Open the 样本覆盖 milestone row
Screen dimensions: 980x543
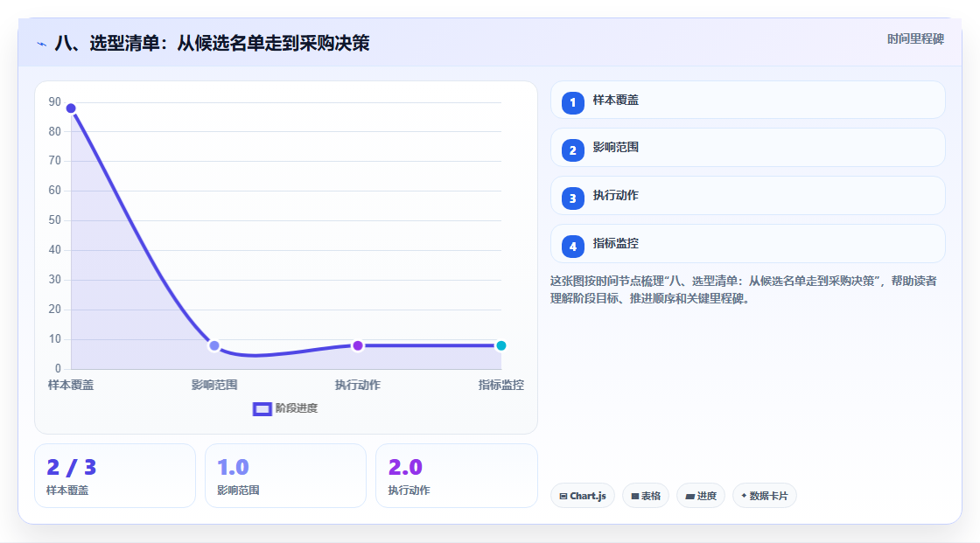click(x=747, y=100)
